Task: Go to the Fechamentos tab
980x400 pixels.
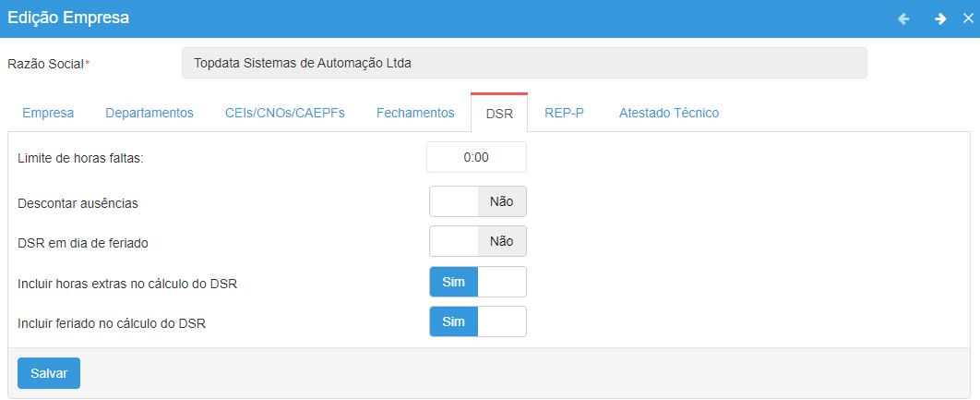Action: (x=415, y=113)
